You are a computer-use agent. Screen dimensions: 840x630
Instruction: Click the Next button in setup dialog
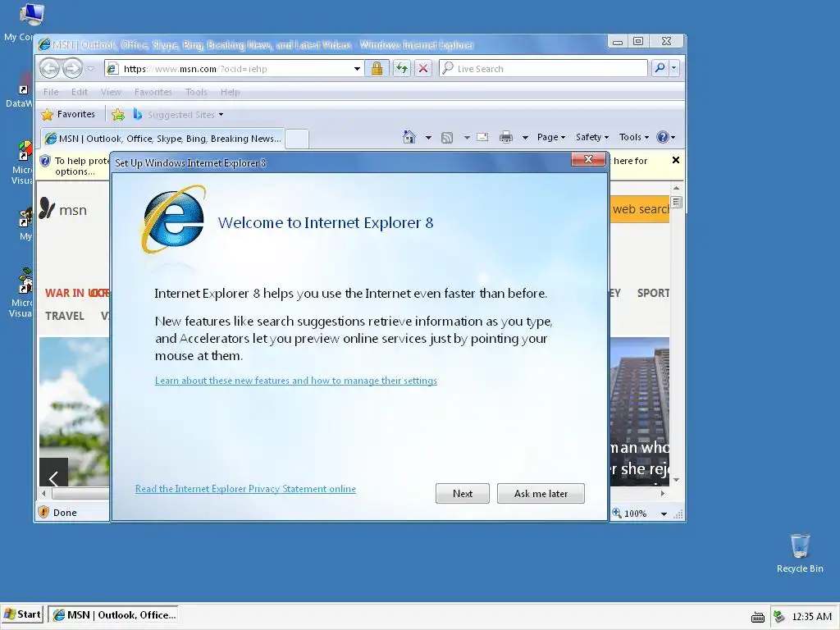pyautogui.click(x=463, y=493)
